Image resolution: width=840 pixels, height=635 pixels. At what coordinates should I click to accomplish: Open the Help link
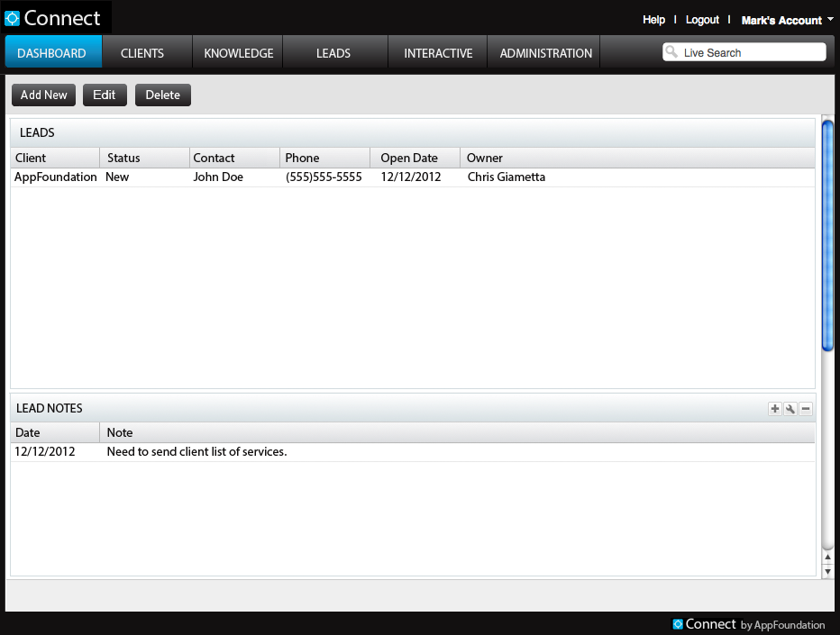653,20
